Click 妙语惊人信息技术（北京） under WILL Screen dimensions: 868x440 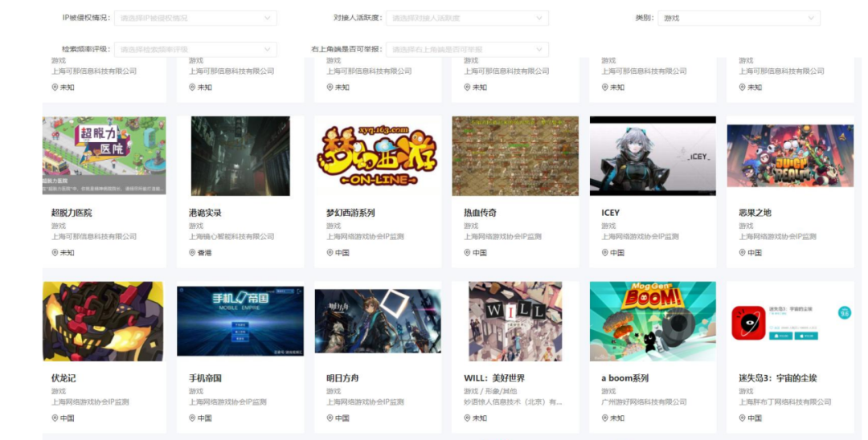click(x=513, y=401)
